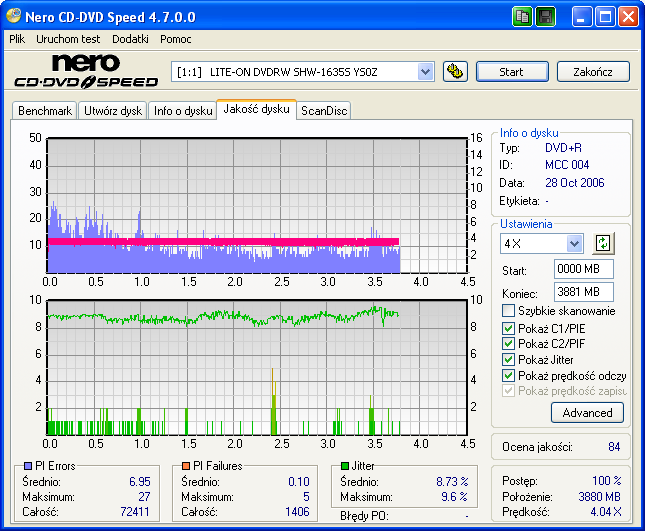645x531 pixels.
Task: Click PI Errors total value 72411
Action: pyautogui.click(x=135, y=512)
